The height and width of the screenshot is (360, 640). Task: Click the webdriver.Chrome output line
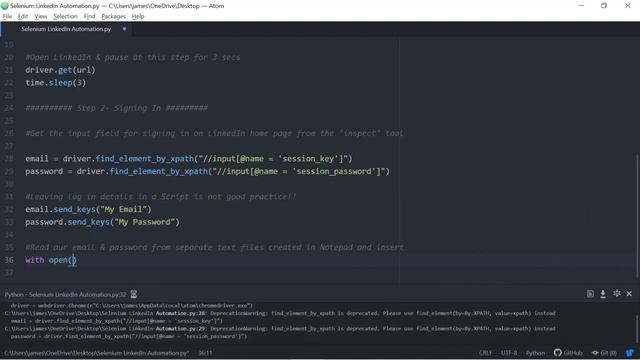(132, 306)
